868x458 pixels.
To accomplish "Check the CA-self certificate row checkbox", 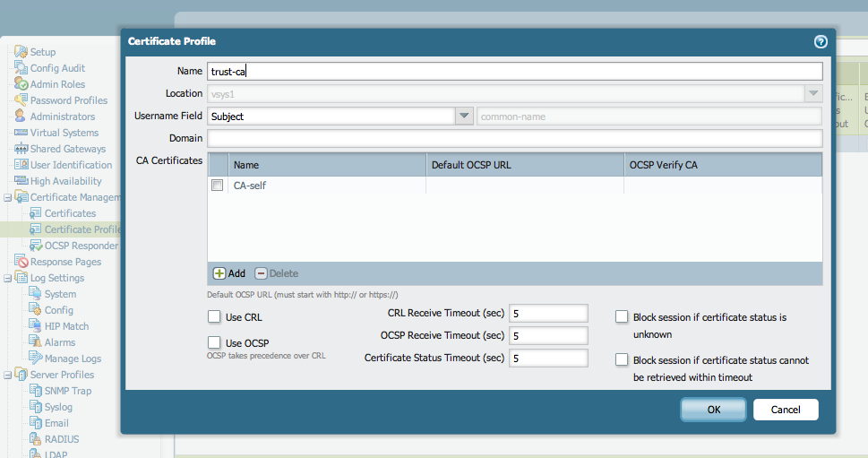I will (217, 186).
